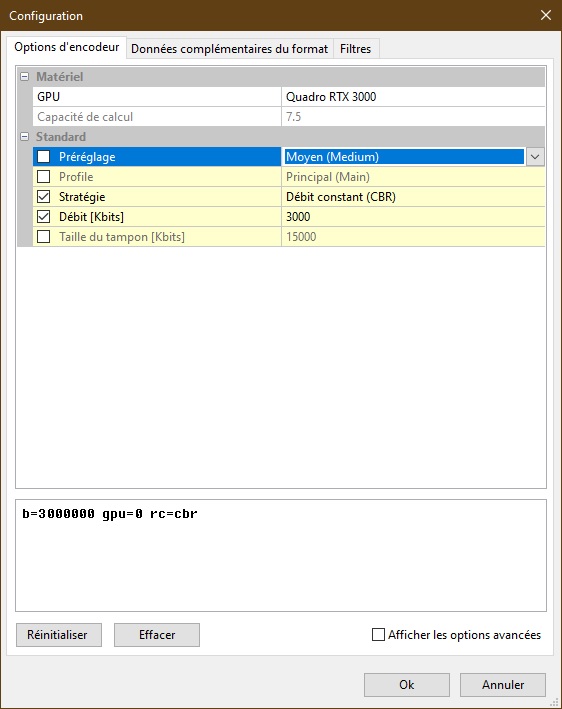Screen dimensions: 562x709
Task: Click the command line text box
Action: tap(281, 555)
